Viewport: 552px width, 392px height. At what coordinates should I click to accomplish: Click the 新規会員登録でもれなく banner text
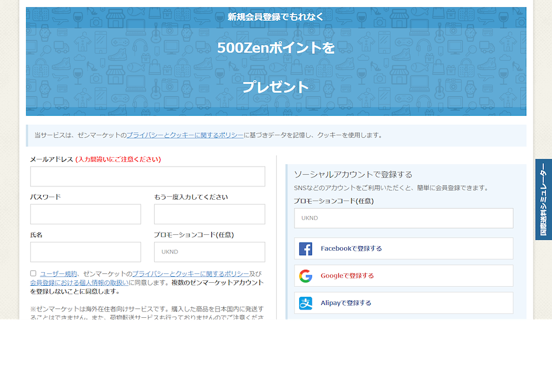pyautogui.click(x=276, y=16)
